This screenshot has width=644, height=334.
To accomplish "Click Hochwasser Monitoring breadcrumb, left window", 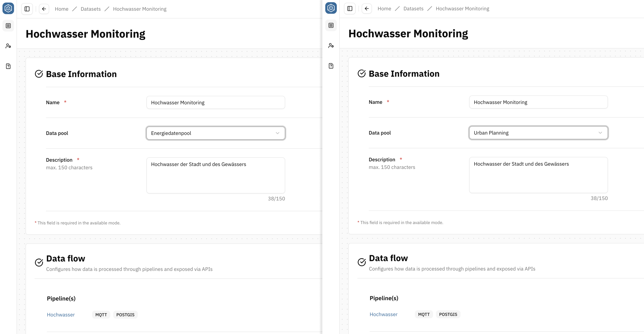I will pyautogui.click(x=139, y=9).
